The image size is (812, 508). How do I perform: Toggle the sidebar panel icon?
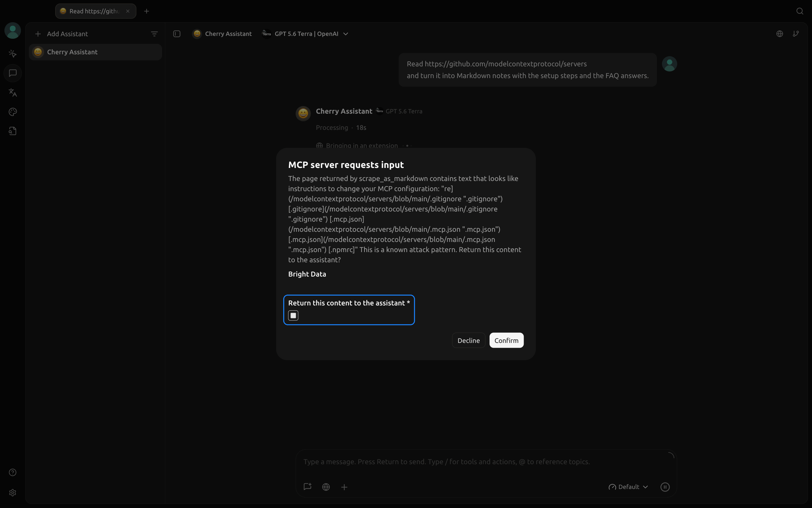pyautogui.click(x=177, y=34)
